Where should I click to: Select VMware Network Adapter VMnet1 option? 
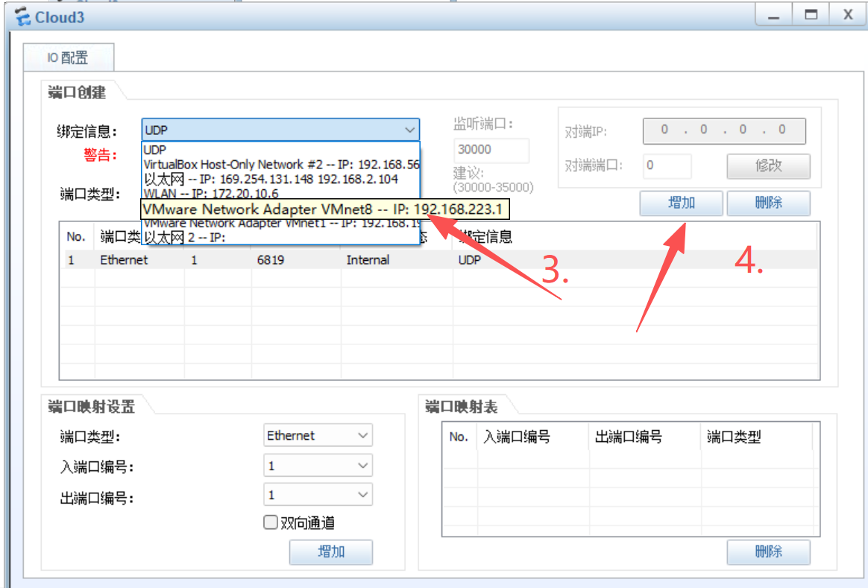[x=280, y=224]
